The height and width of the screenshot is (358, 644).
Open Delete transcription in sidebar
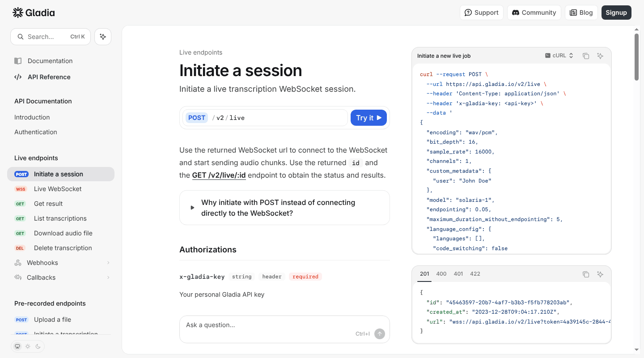61,248
